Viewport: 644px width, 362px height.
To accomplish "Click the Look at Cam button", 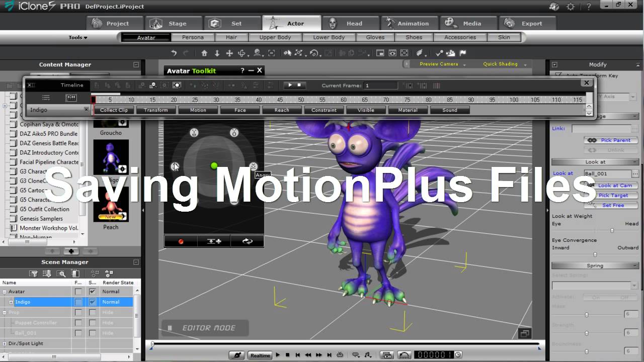I will point(611,186).
